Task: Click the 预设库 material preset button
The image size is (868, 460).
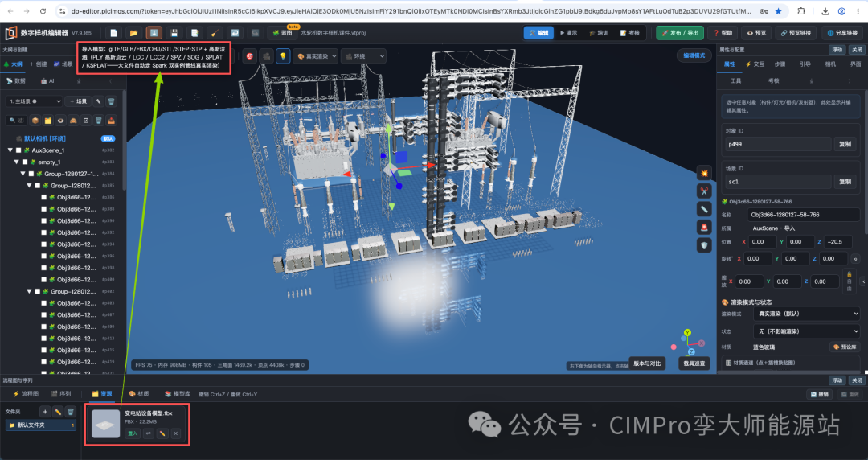Action: click(x=845, y=347)
